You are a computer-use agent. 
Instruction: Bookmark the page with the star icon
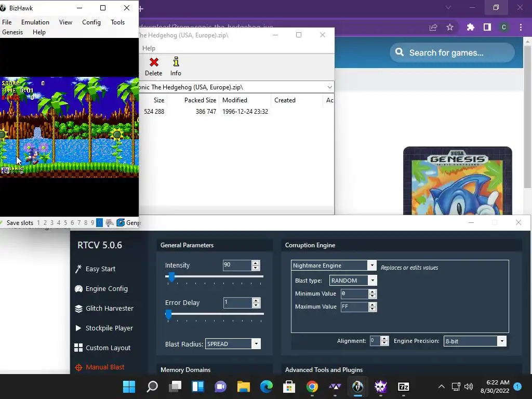(450, 27)
